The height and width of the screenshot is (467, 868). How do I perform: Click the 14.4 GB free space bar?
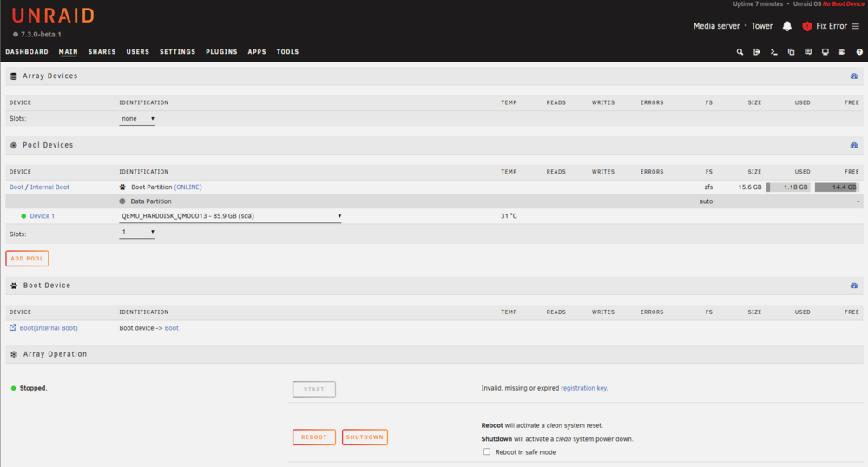click(x=837, y=187)
